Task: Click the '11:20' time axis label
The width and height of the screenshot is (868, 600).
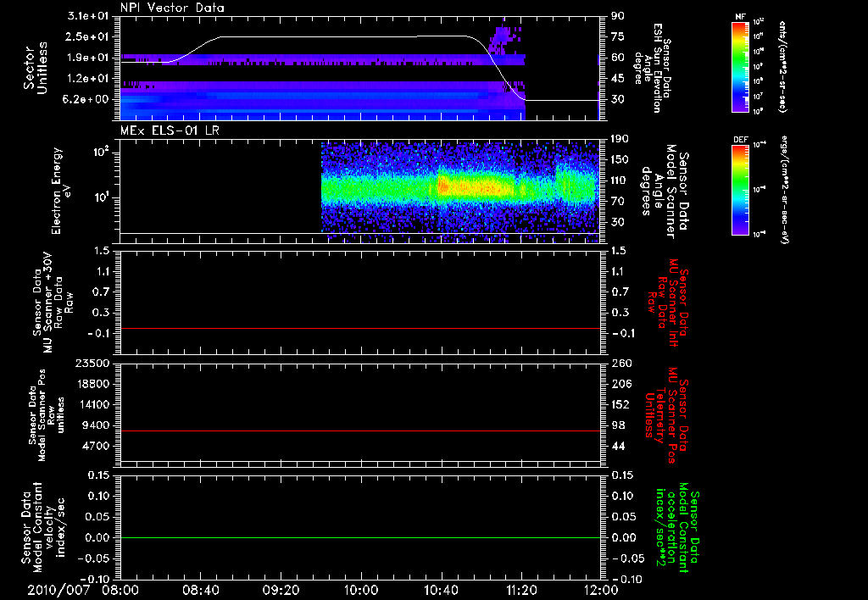Action: pos(521,590)
